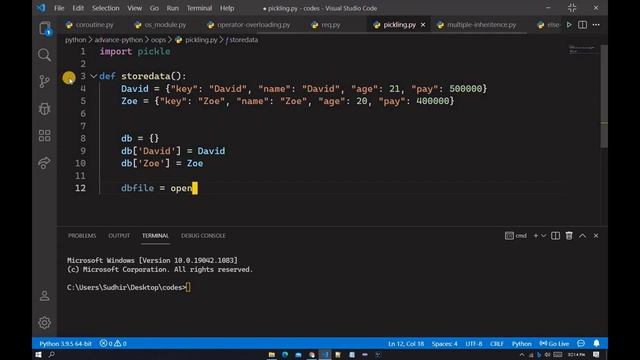
Task: Open the Windows Start button
Action: 38,355
